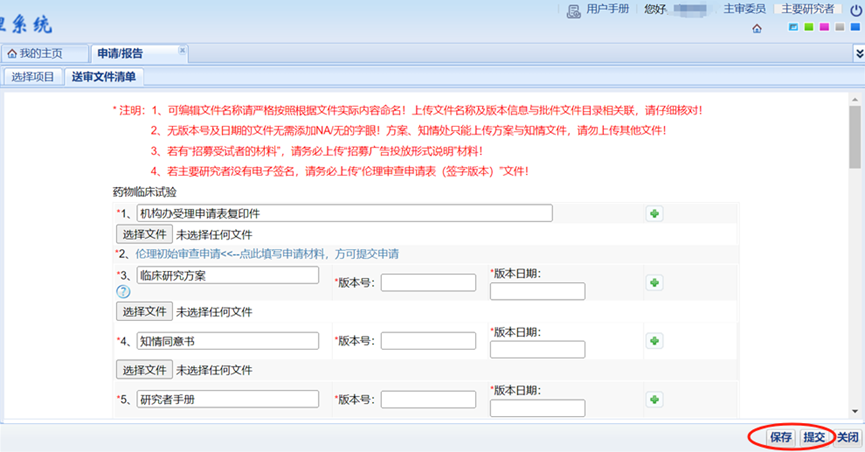Select the green theme color swatch
This screenshot has width=865, height=452.
(808, 27)
